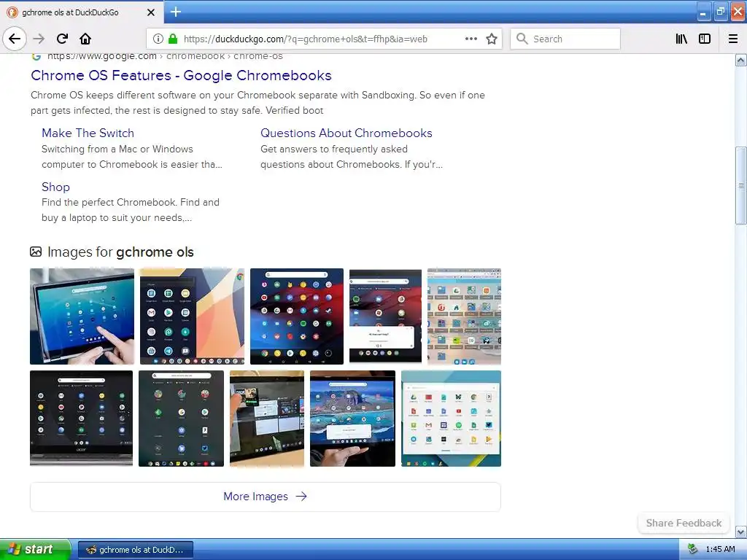The image size is (747, 560).
Task: Go back with the back arrow button
Action: click(x=15, y=39)
